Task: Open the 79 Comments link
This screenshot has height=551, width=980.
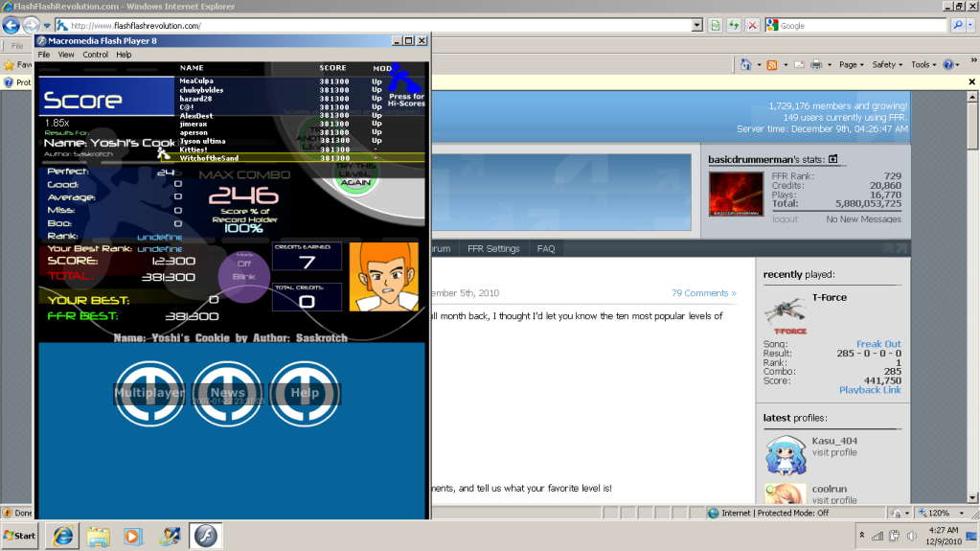Action: point(703,293)
